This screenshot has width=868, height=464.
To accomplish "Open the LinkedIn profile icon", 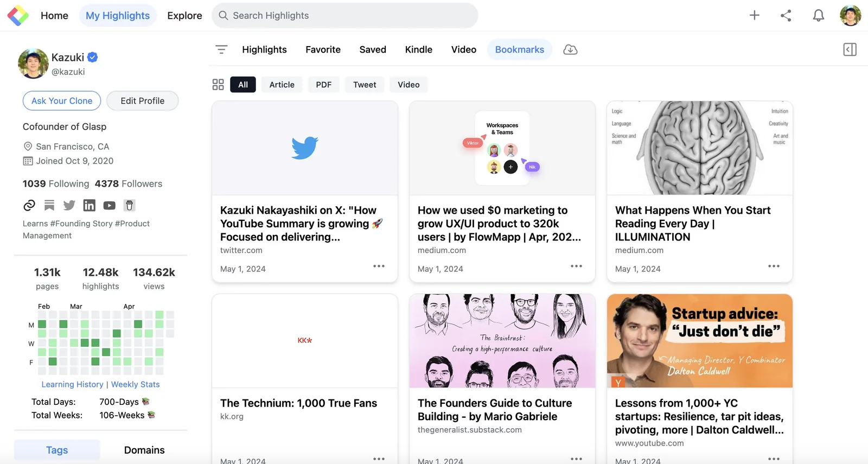I will [90, 205].
